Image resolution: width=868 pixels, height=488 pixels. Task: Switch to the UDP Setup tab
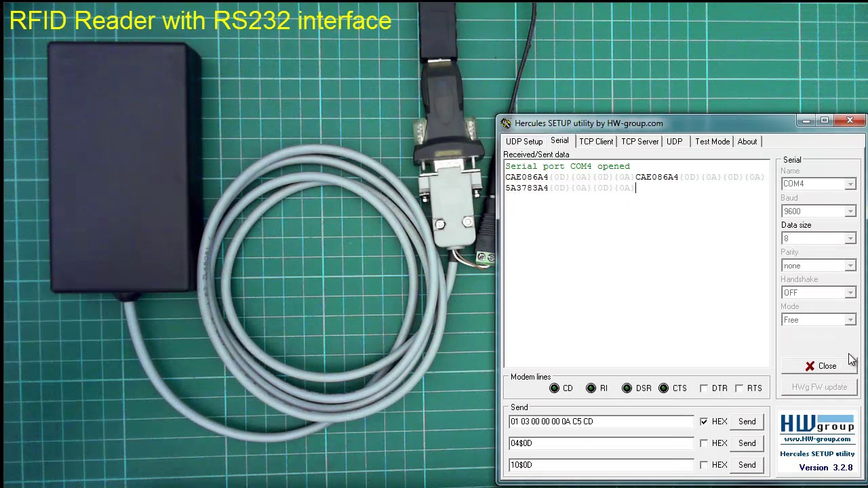524,142
